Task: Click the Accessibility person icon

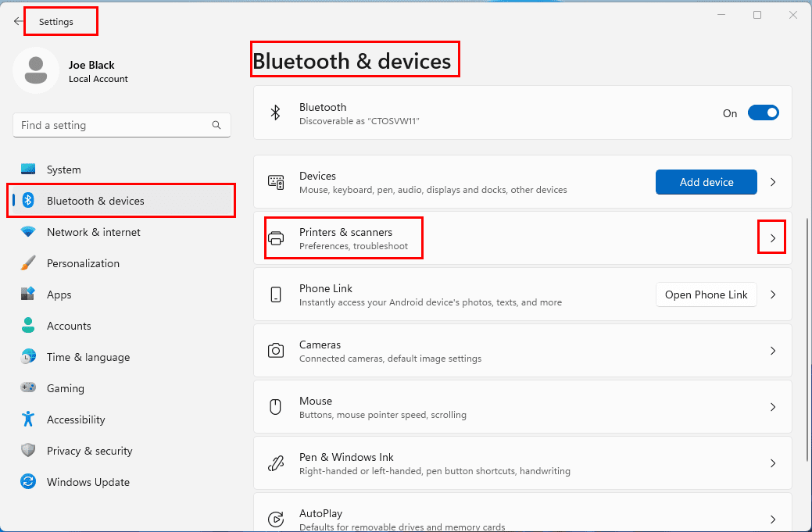Action: coord(28,420)
